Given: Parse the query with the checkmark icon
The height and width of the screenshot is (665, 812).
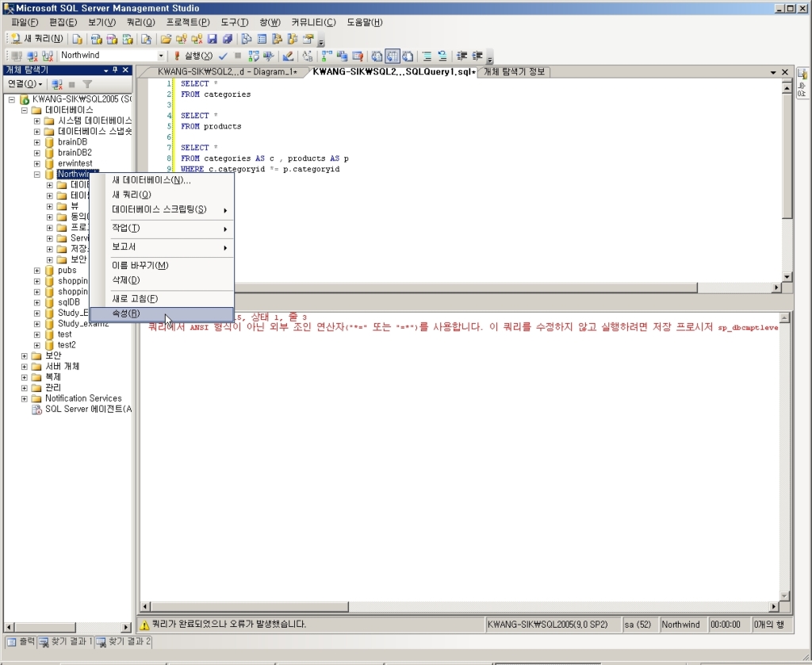Looking at the screenshot, I should click(223, 56).
